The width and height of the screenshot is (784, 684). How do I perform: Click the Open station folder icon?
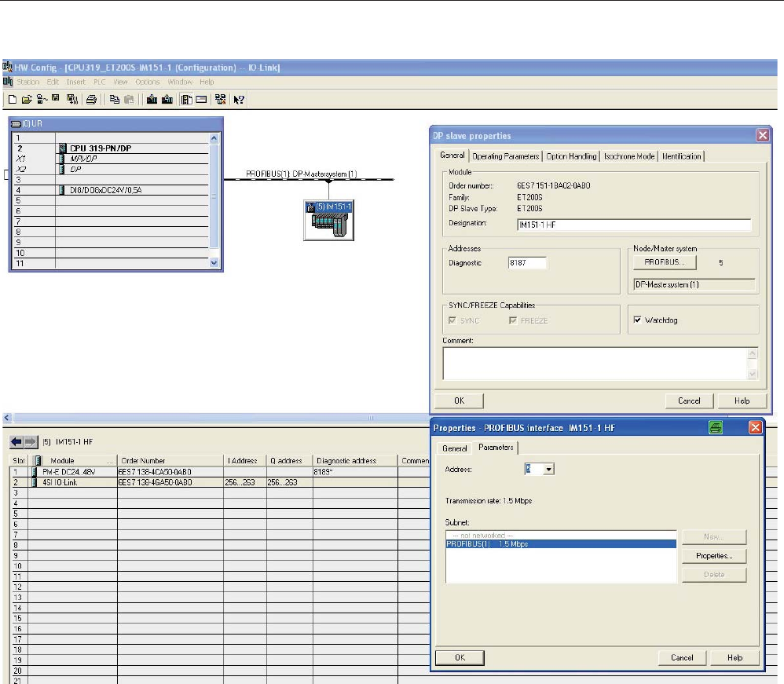pos(27,100)
